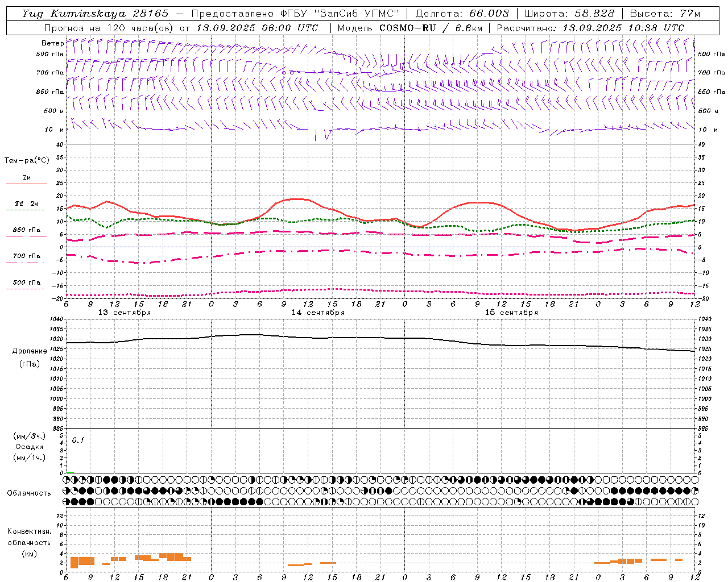Click the model name COSMO-RU / 6.6км

click(x=431, y=28)
